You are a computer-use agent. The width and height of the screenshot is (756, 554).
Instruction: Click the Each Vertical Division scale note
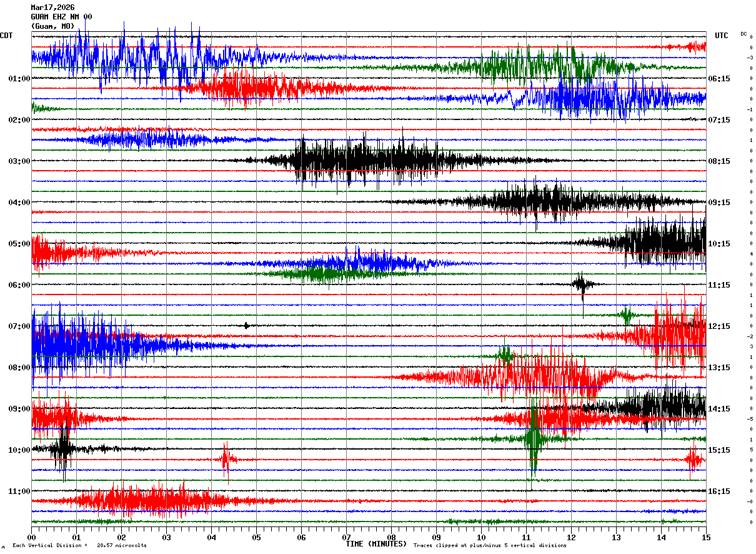[79, 546]
